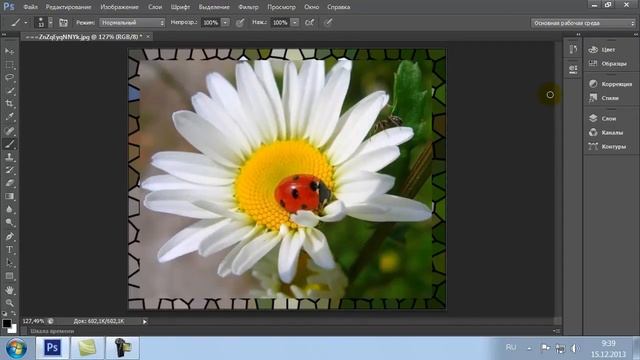Select the Pen tool
The width and height of the screenshot is (640, 360).
[9, 236]
